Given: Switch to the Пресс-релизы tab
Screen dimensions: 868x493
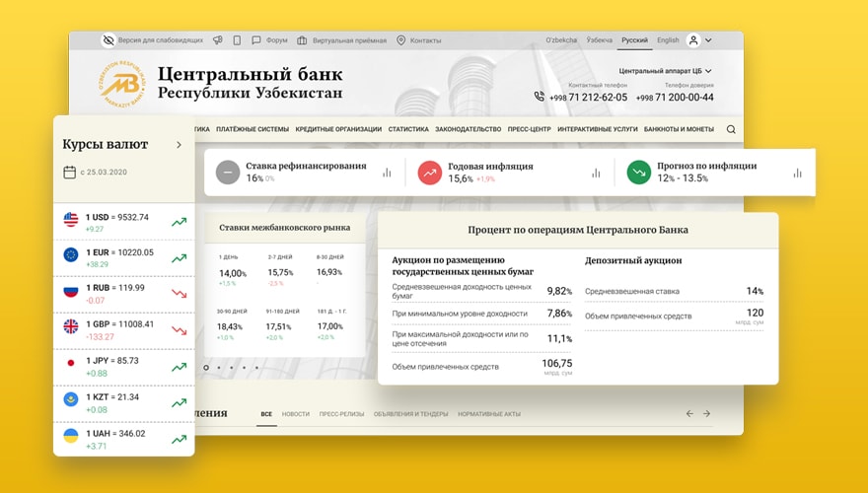Looking at the screenshot, I should [341, 414].
